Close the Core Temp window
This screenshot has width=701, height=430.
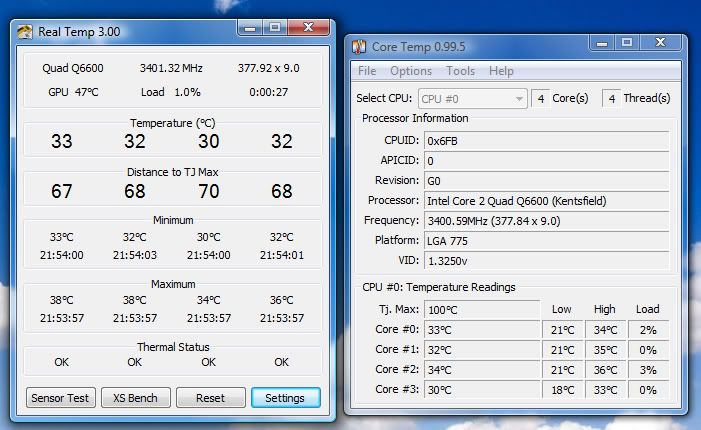[x=660, y=43]
